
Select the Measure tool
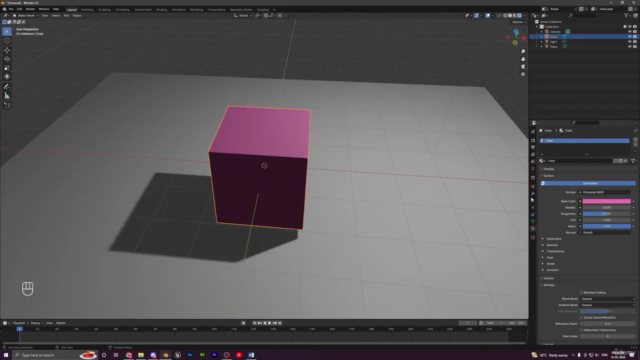(x=7, y=96)
